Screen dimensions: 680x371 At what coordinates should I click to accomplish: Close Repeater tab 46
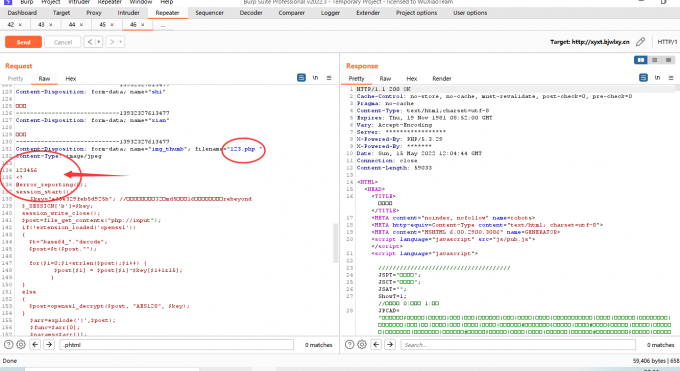[x=142, y=25]
